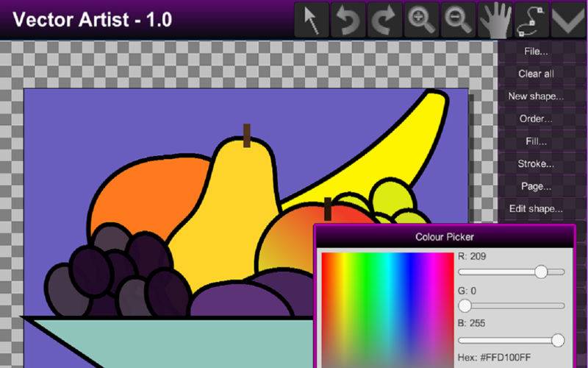Adjust the B blue slider handle

point(558,340)
